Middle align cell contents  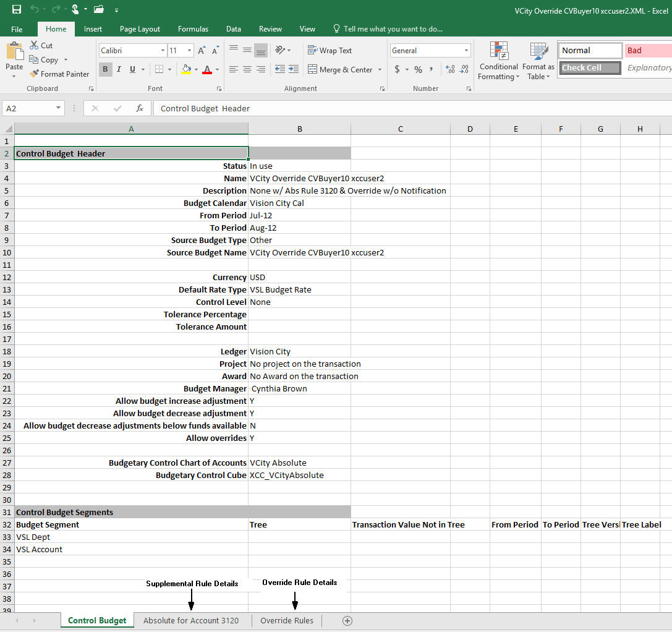tap(247, 50)
